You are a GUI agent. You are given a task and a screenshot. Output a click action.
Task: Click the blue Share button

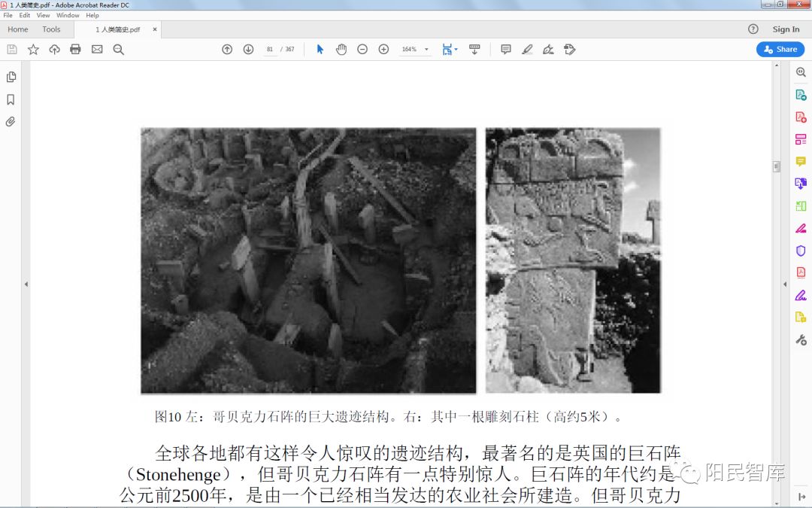coord(780,49)
